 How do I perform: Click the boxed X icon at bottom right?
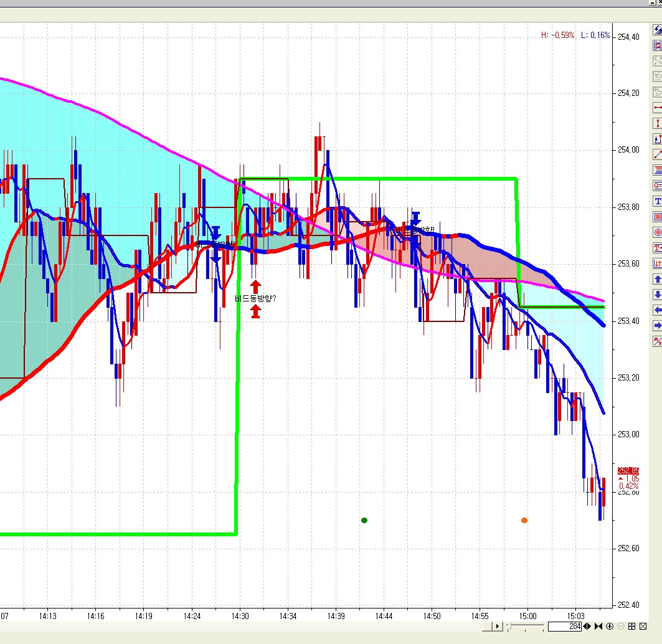coord(643,627)
